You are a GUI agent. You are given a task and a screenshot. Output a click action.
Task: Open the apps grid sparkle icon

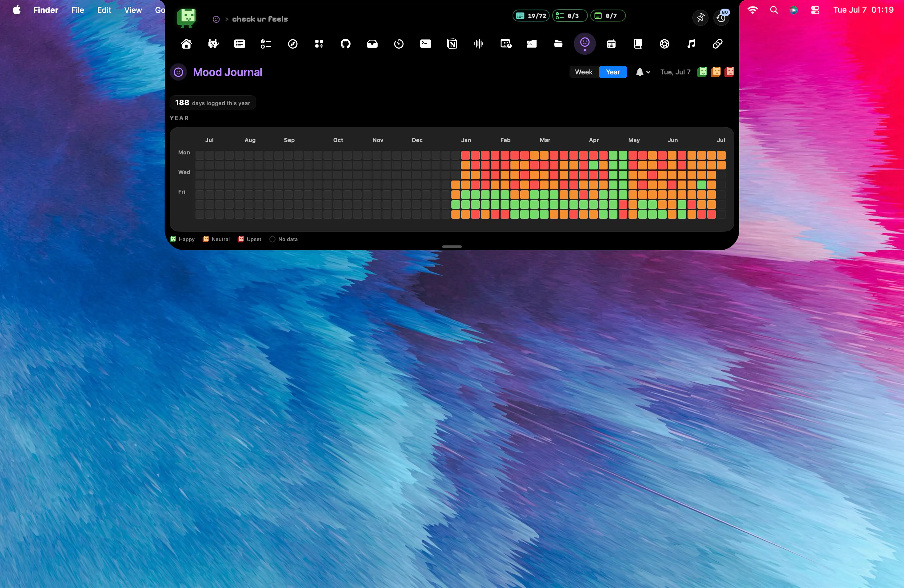point(319,44)
